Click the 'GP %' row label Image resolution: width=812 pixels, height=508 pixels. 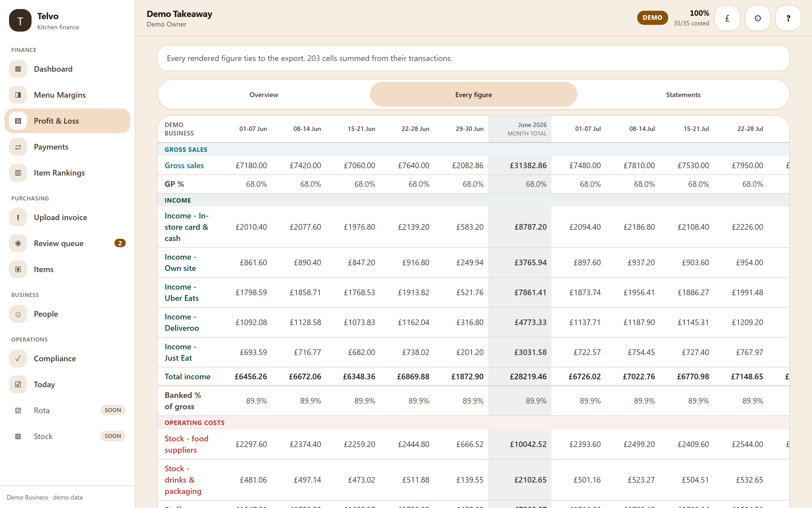[174, 184]
